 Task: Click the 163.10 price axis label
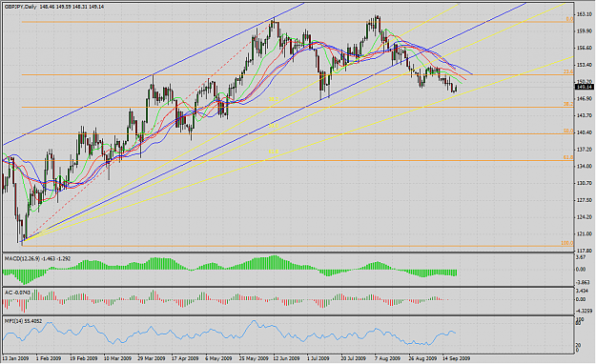(x=584, y=14)
